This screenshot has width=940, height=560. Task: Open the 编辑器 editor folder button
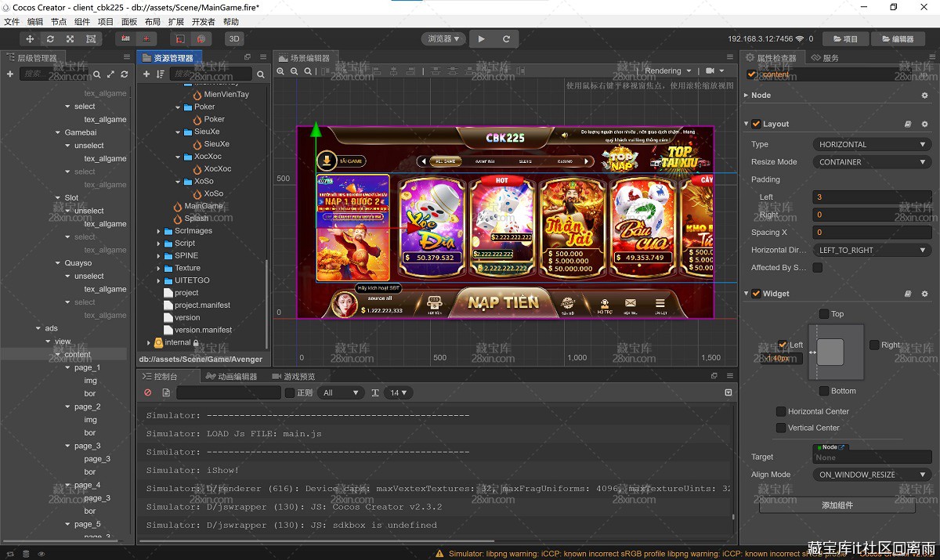tap(897, 38)
